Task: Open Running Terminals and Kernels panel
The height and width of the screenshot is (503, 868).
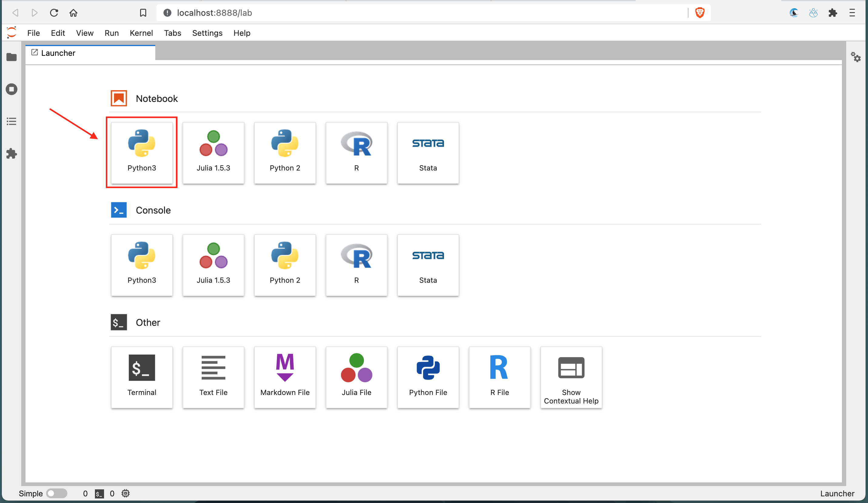Action: coord(11,89)
